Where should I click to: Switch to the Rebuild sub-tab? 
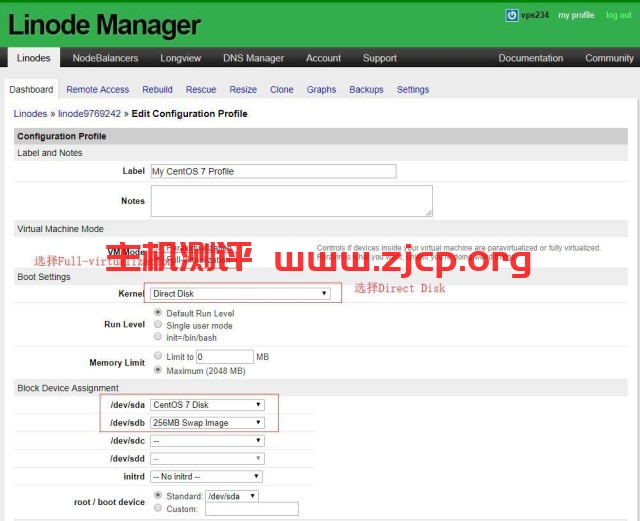tap(157, 89)
